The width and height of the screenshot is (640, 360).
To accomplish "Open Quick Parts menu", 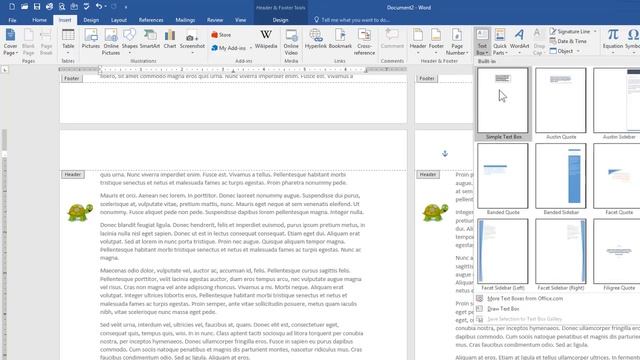I will 500,42.
